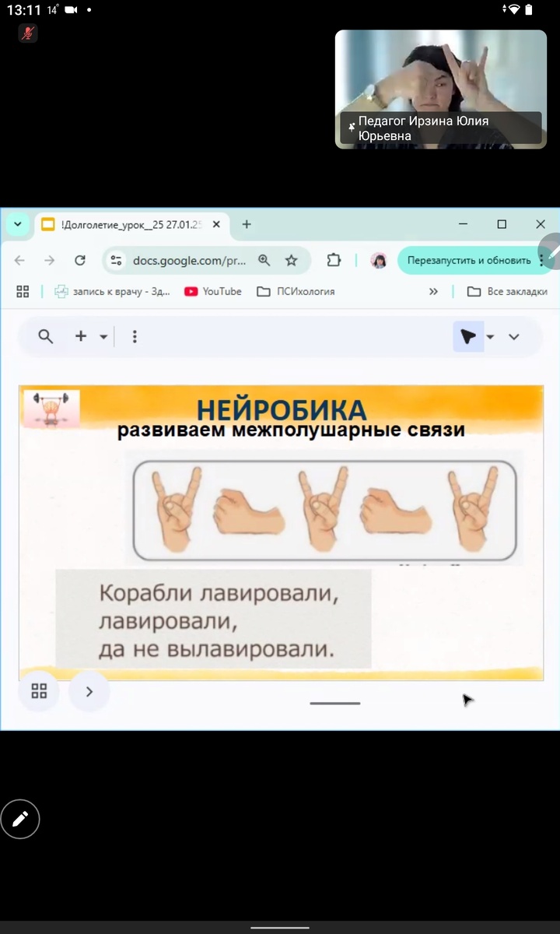
Task: Open teacher Ирзина Юлия Юрьевна video thumbnail
Action: point(441,89)
